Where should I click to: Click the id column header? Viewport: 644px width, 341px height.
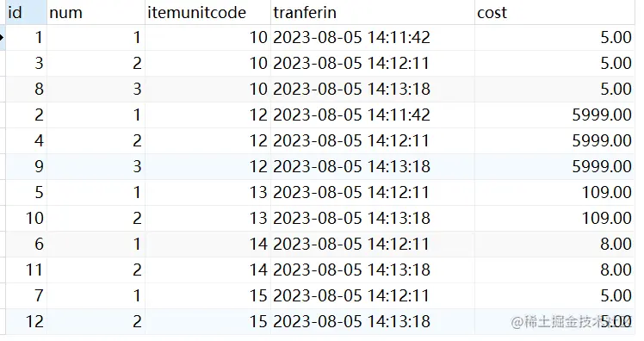coord(27,12)
